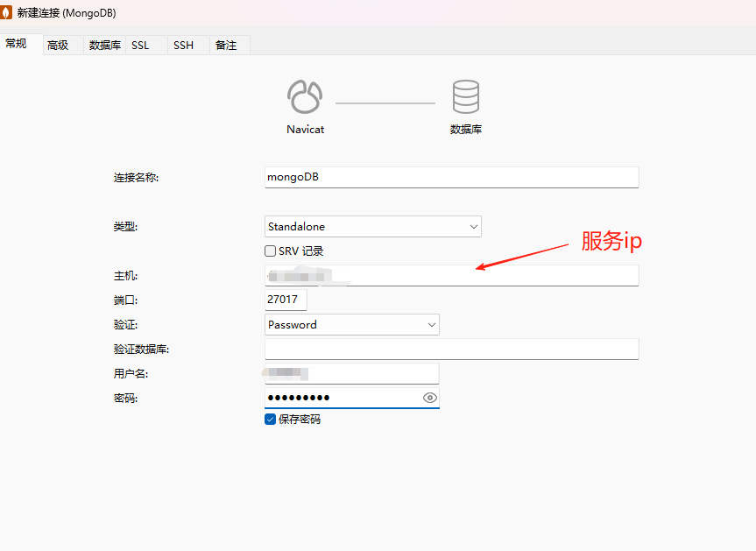Click the 验证数据库: label
Image resolution: width=756 pixels, height=551 pixels.
pos(141,350)
